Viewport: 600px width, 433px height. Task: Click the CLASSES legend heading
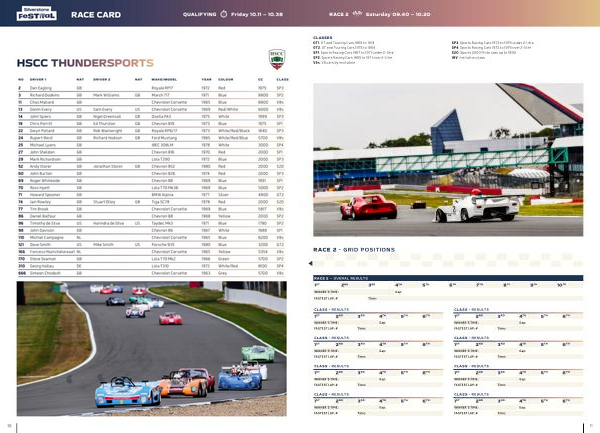[323, 38]
